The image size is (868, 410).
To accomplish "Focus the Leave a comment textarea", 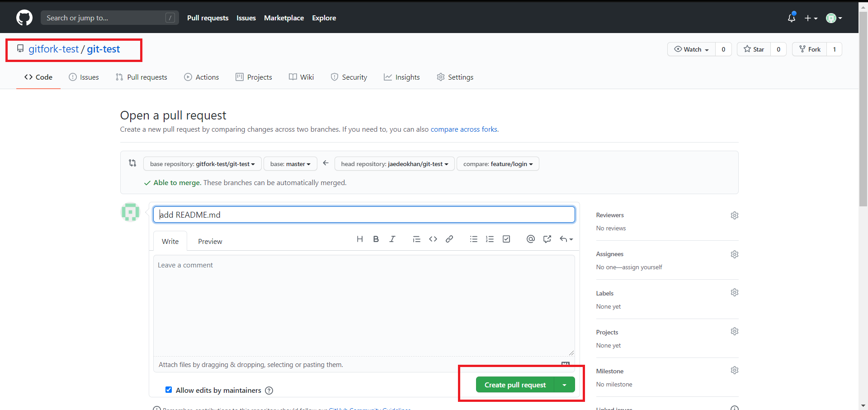I will click(x=364, y=305).
